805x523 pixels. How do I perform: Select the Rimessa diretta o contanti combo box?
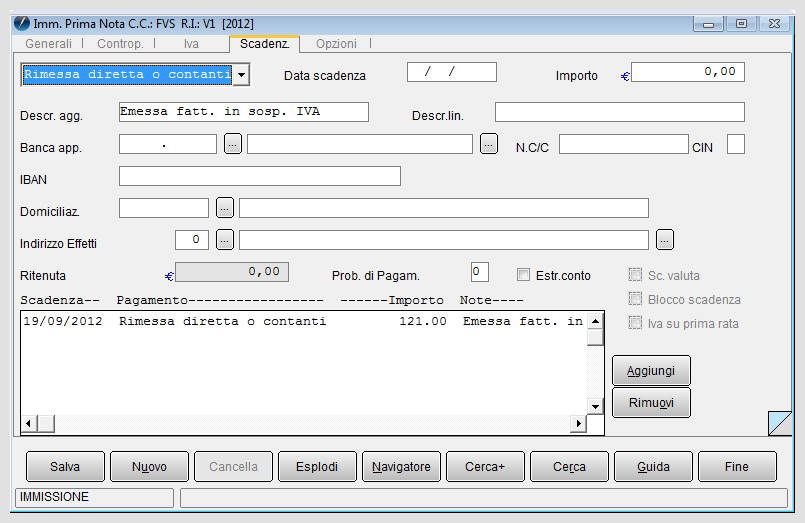pyautogui.click(x=136, y=75)
